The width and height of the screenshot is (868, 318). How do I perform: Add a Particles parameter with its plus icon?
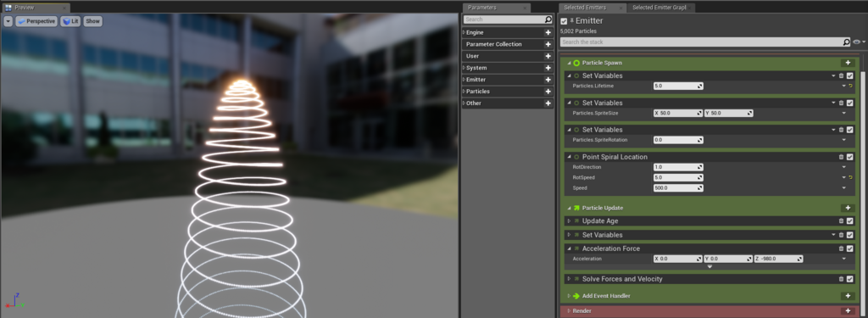coord(548,92)
